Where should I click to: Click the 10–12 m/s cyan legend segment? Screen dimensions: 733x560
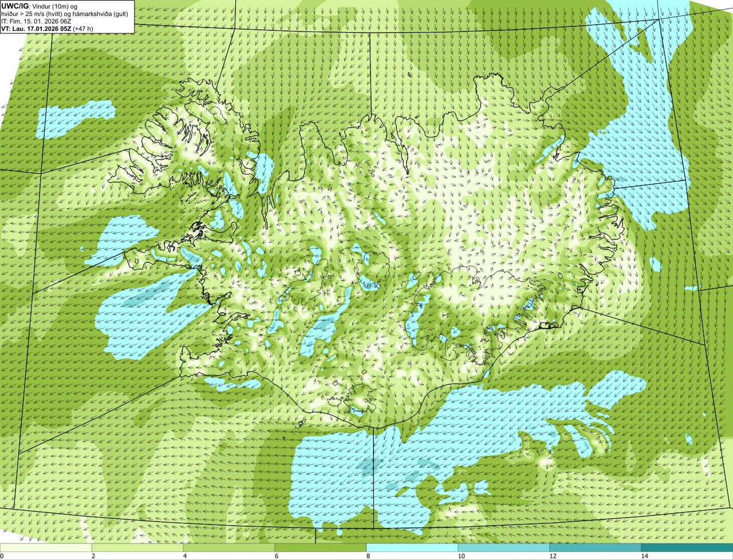coord(504,548)
